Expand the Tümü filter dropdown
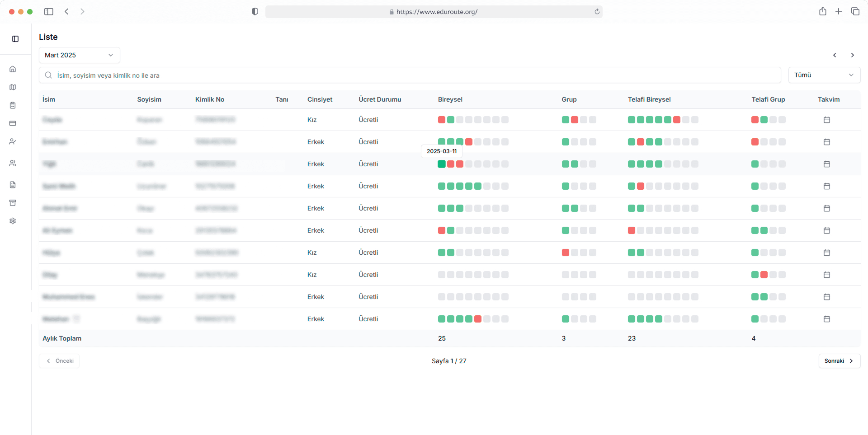868x435 pixels. (824, 75)
